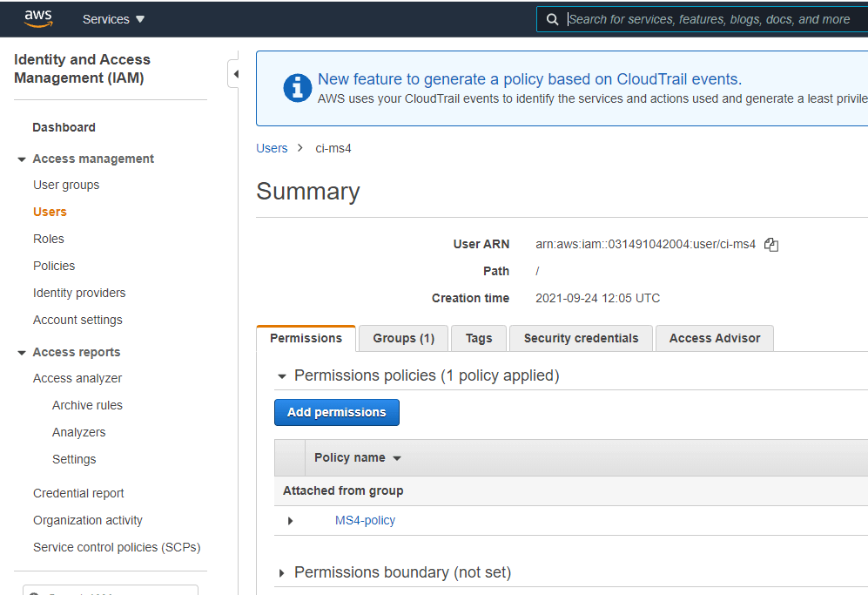The width and height of the screenshot is (868, 595).
Task: Navigate to Policies
Action: click(x=54, y=266)
